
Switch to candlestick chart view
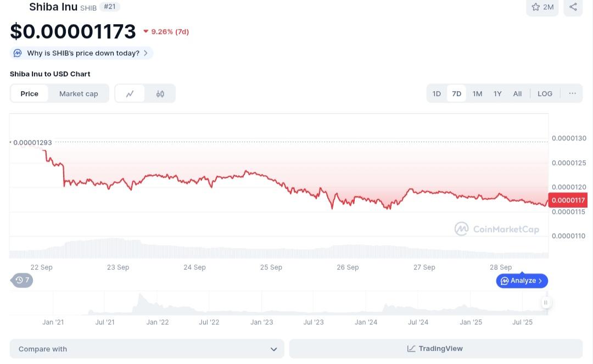click(x=160, y=94)
